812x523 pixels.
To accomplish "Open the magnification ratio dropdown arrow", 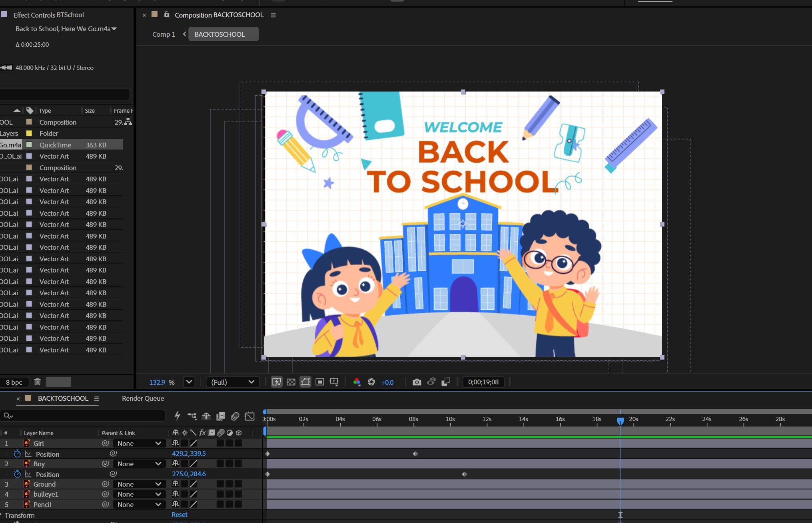I will [189, 382].
